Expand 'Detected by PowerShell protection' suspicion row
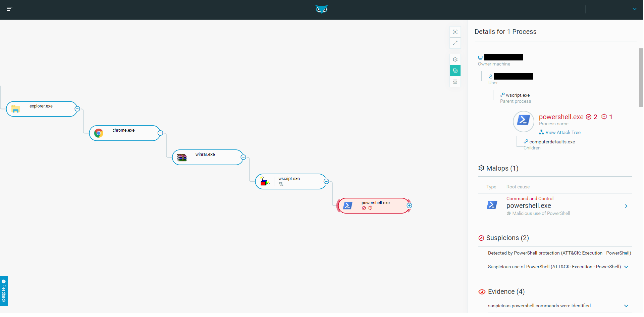Image resolution: width=644 pixels, height=317 pixels. (x=626, y=253)
